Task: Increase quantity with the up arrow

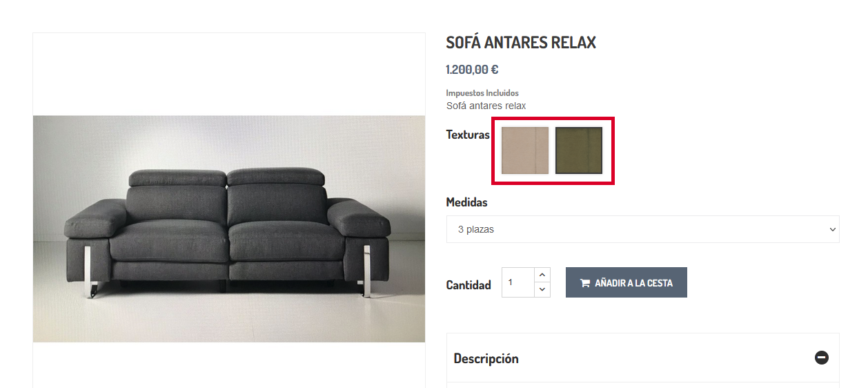Action: (542, 275)
